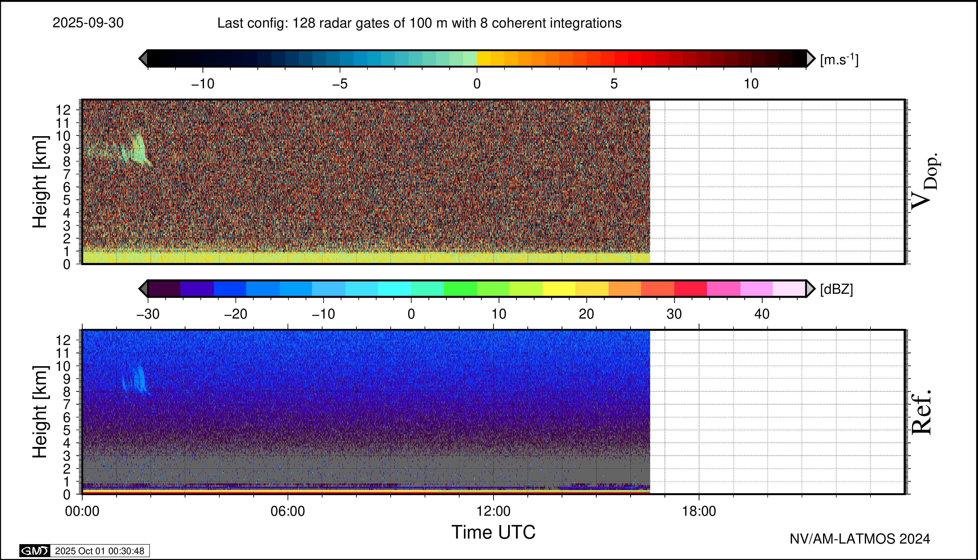Click the 12:00 time axis label
This screenshot has height=560, width=978.
pyautogui.click(x=494, y=511)
